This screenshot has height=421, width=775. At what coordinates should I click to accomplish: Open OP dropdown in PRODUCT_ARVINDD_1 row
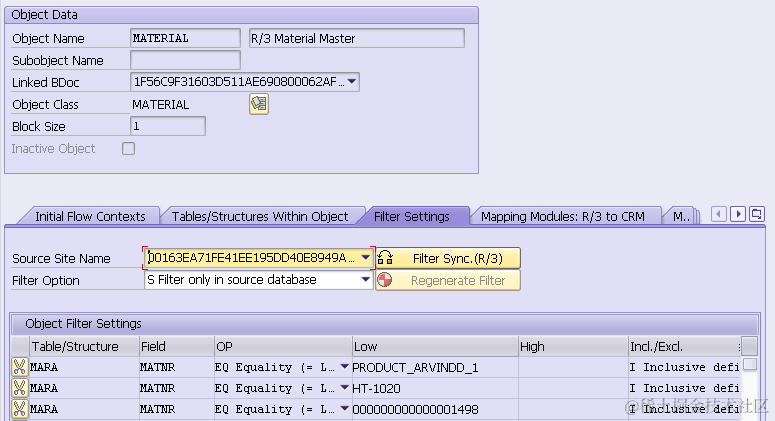point(344,367)
